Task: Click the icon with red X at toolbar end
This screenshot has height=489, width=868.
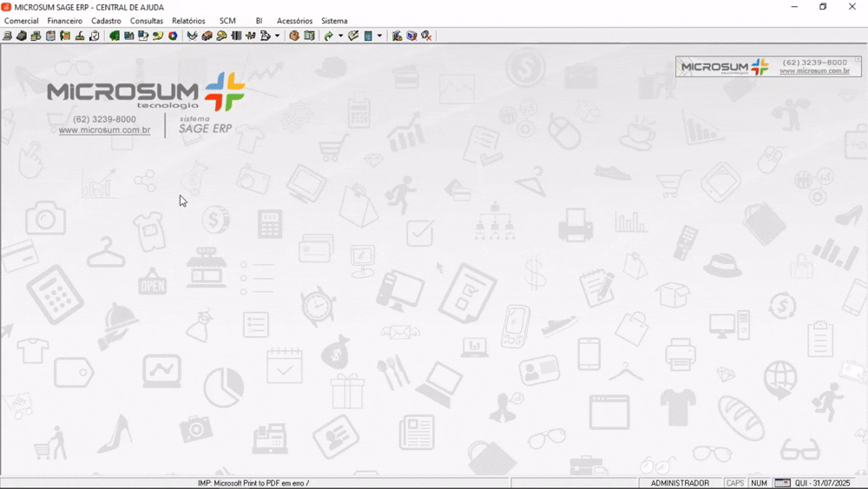Action: (426, 36)
